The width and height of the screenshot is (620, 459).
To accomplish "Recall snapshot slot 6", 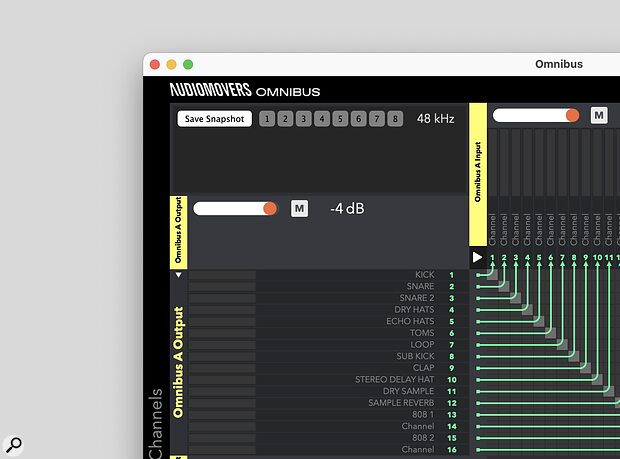I will 358,119.
